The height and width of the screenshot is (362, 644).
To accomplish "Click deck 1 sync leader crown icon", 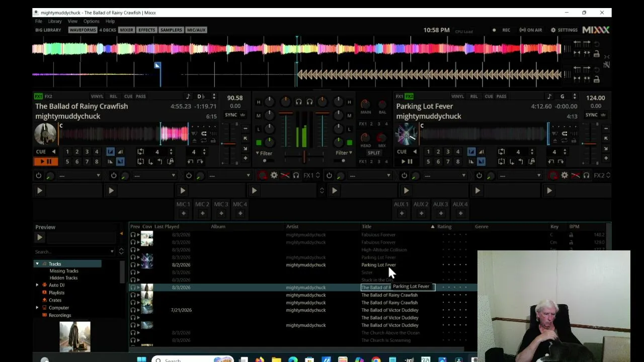I will [243, 115].
